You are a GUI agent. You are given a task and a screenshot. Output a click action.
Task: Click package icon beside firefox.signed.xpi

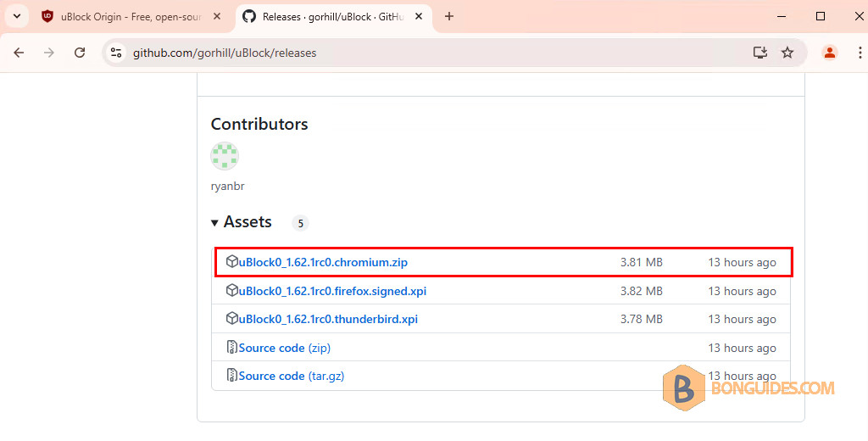coord(232,290)
